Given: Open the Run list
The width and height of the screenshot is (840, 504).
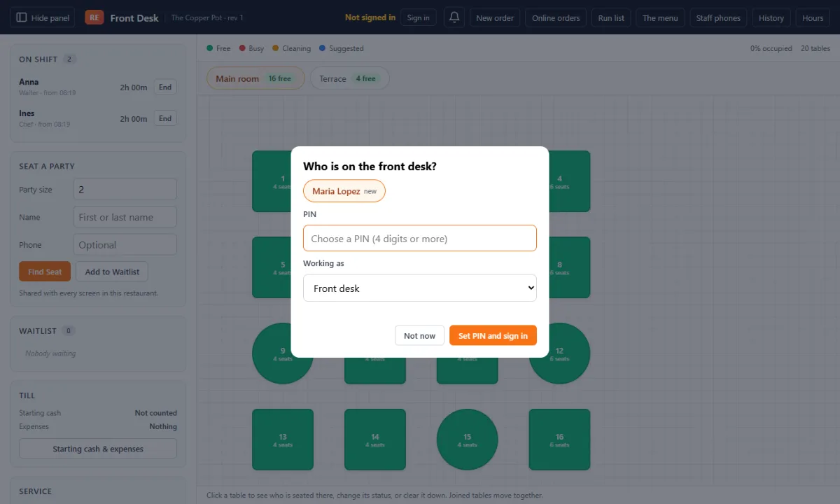Looking at the screenshot, I should tap(611, 17).
